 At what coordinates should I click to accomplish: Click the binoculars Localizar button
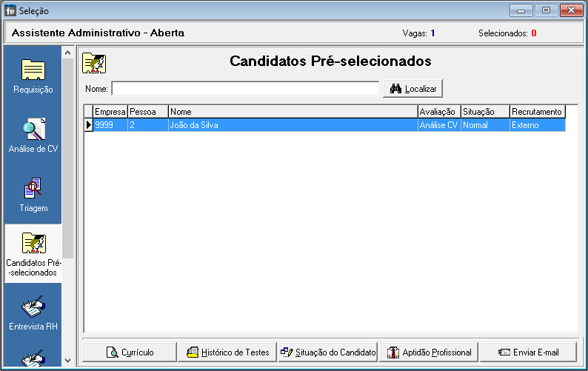click(x=412, y=89)
